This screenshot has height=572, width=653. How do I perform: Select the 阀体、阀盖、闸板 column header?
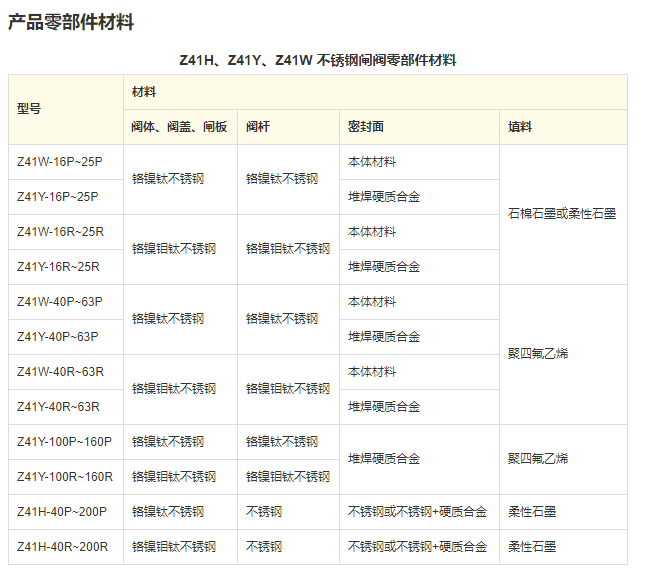coord(180,127)
